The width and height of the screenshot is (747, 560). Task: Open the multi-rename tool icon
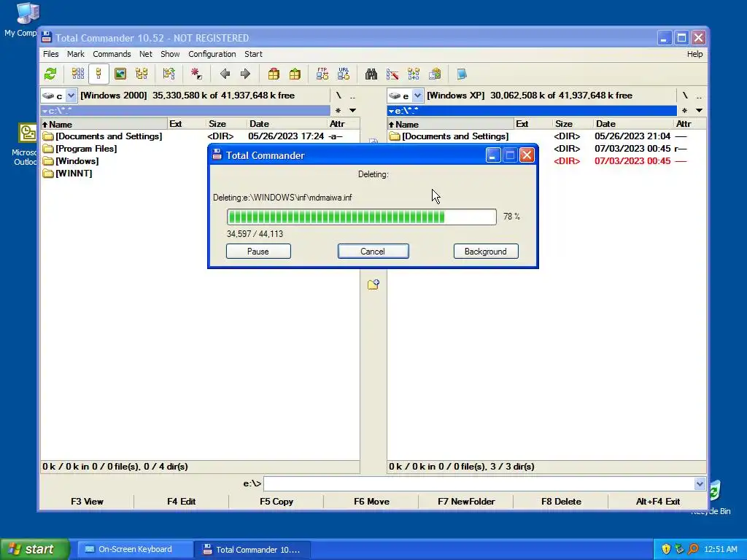[392, 74]
